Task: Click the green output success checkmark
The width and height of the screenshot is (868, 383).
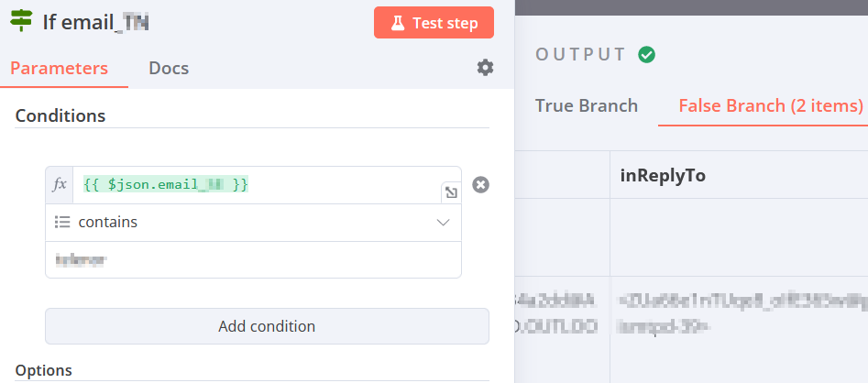Action: [x=646, y=54]
